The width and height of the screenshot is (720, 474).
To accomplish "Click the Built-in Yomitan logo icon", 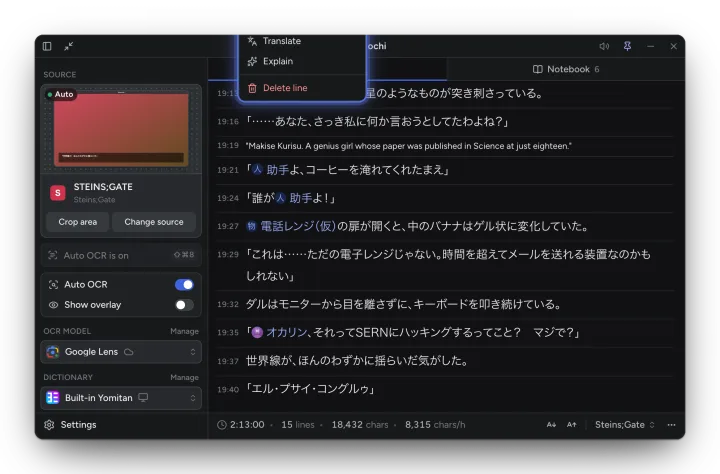I will point(53,398).
